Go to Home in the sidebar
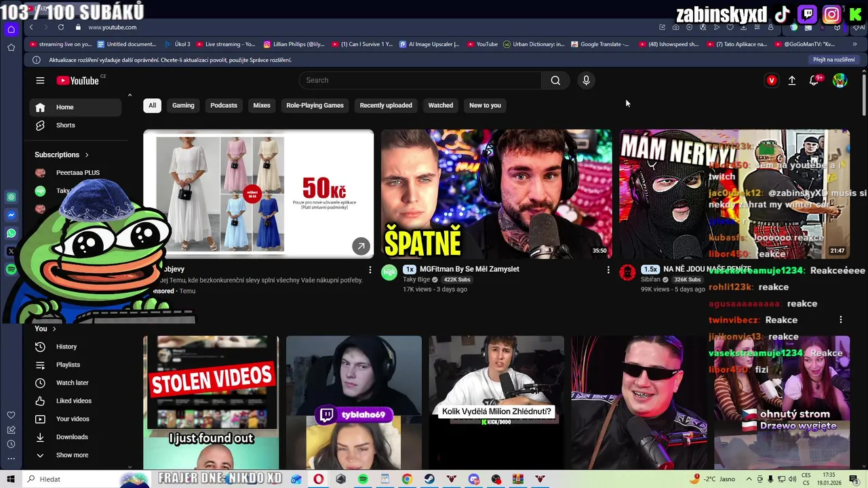The image size is (868, 488). tap(75, 107)
